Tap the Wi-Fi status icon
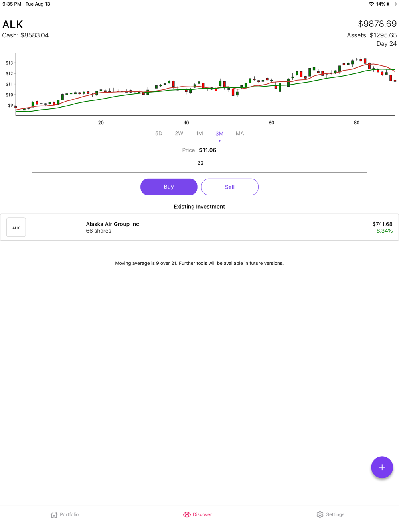Viewport: 399px width, 532px height. (x=371, y=4)
